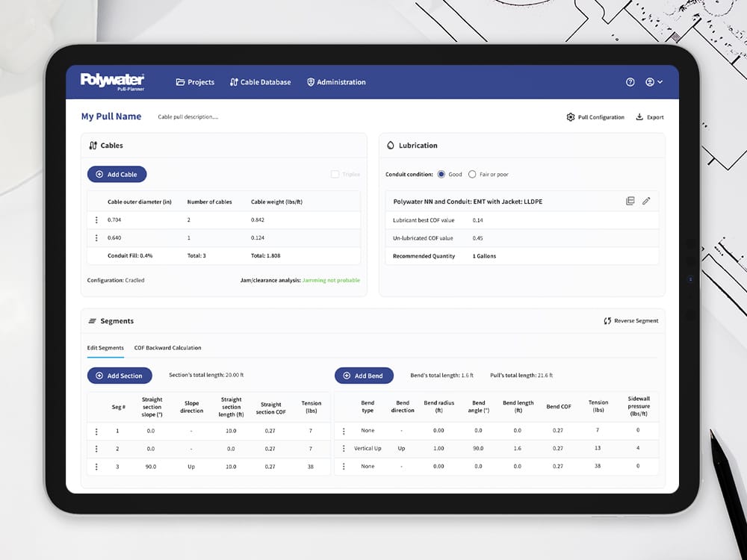Click the Cable pull description field

pyautogui.click(x=188, y=117)
